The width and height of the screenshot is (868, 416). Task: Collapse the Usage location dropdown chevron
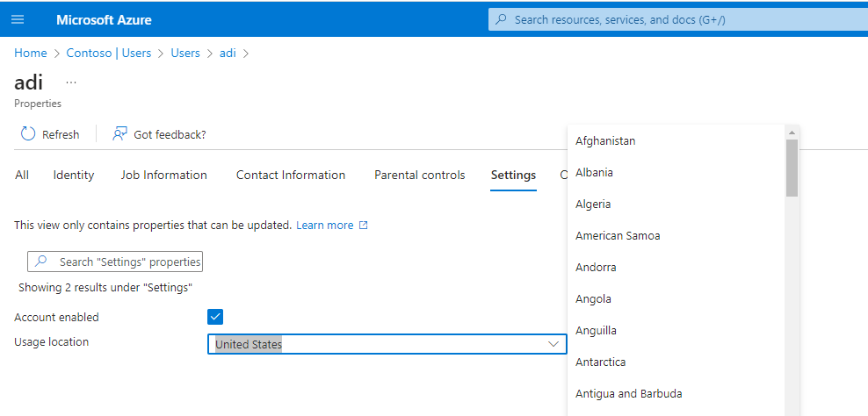(x=553, y=344)
